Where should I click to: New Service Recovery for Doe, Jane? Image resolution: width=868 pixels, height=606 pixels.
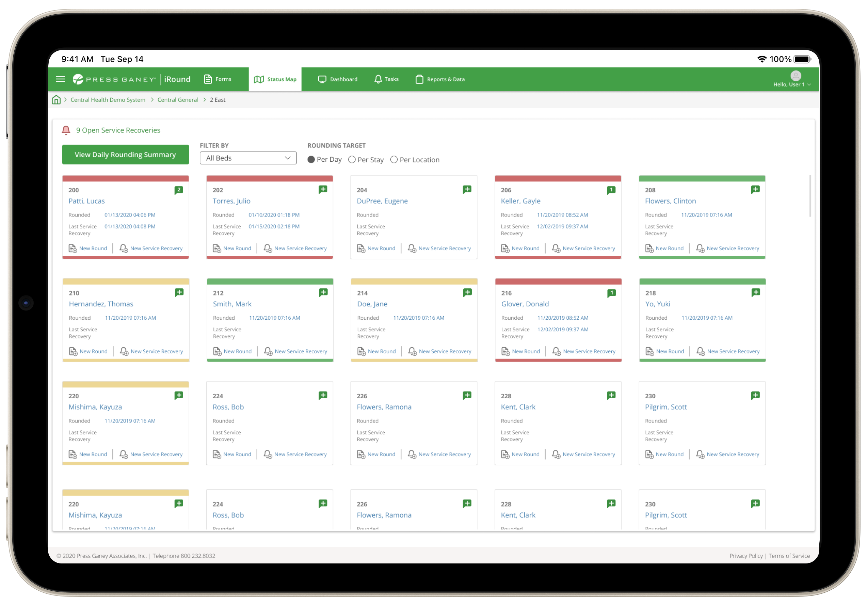[x=440, y=352]
